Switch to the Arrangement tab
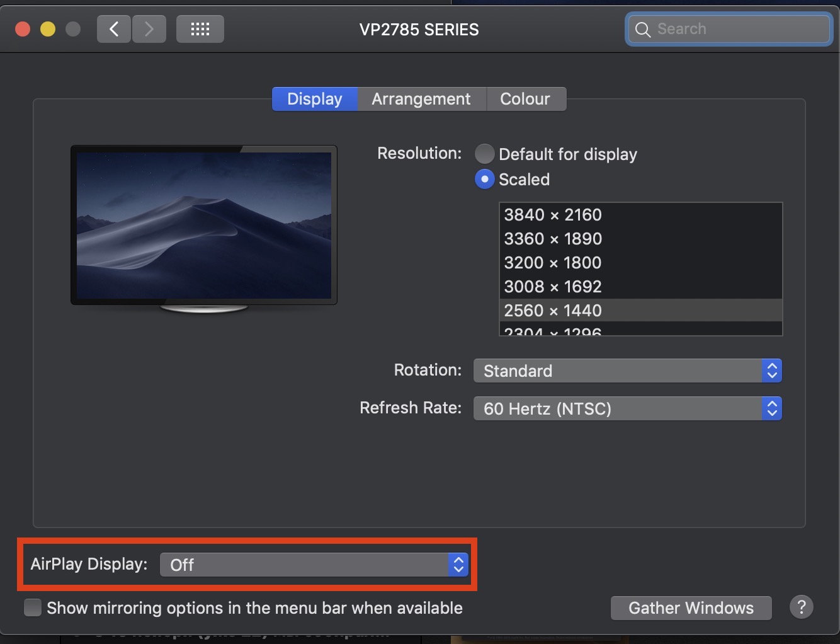The height and width of the screenshot is (644, 840). (x=421, y=99)
